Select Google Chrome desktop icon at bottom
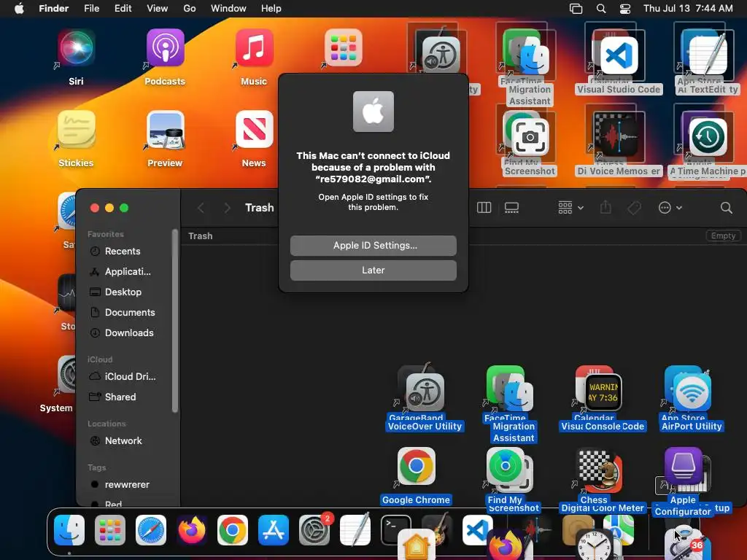This screenshot has width=747, height=560. tap(416, 466)
